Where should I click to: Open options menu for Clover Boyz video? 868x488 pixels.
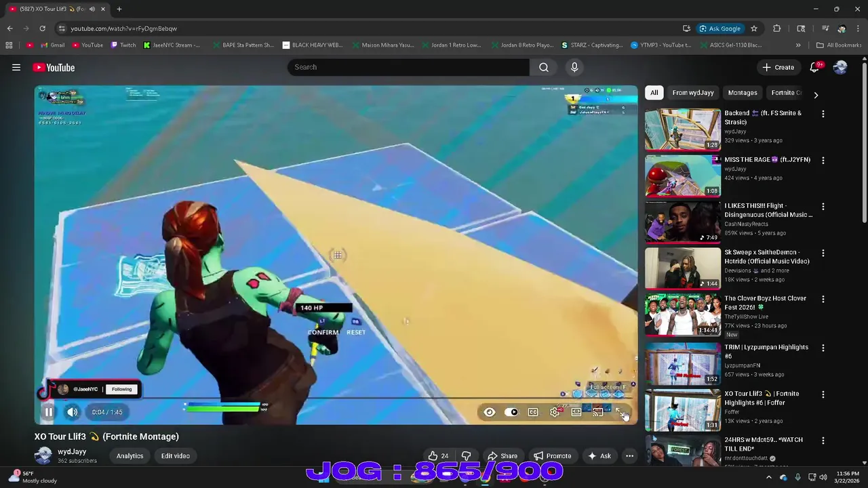point(823,299)
